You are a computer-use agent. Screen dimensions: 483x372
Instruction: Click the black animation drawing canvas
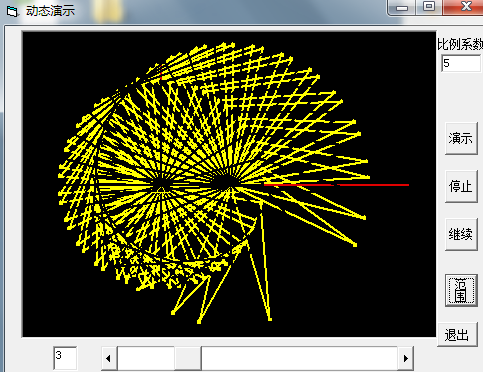(229, 184)
